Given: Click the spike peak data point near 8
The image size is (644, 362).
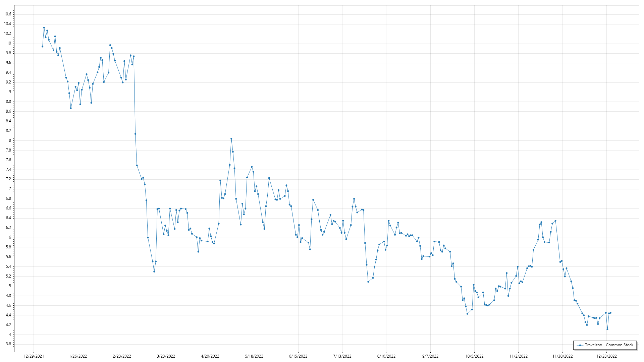Looking at the screenshot, I should coord(231,139).
